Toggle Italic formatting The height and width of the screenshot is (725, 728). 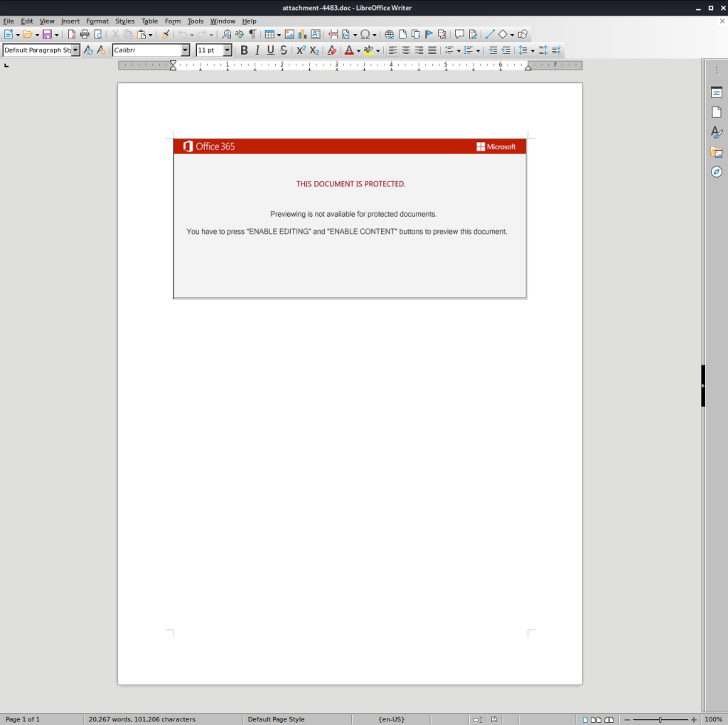[x=257, y=50]
